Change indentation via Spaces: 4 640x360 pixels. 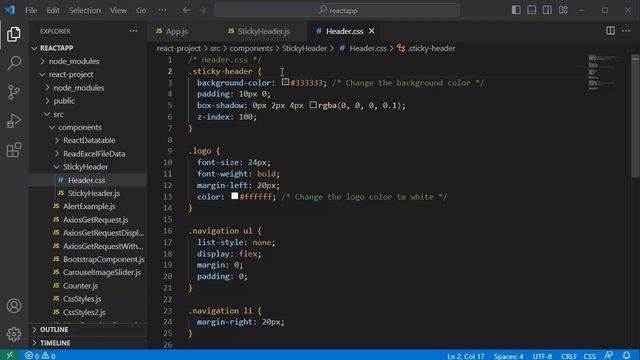(508, 356)
